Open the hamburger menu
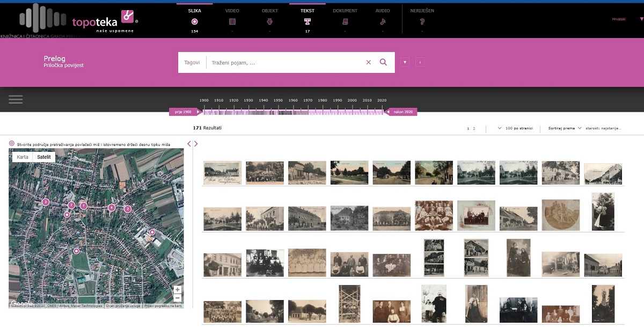This screenshot has height=329, width=644. tap(16, 99)
